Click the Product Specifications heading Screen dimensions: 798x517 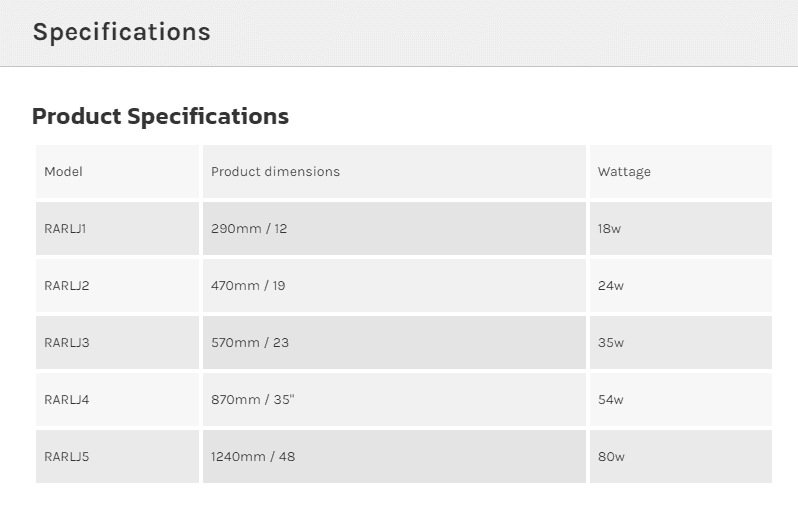160,116
